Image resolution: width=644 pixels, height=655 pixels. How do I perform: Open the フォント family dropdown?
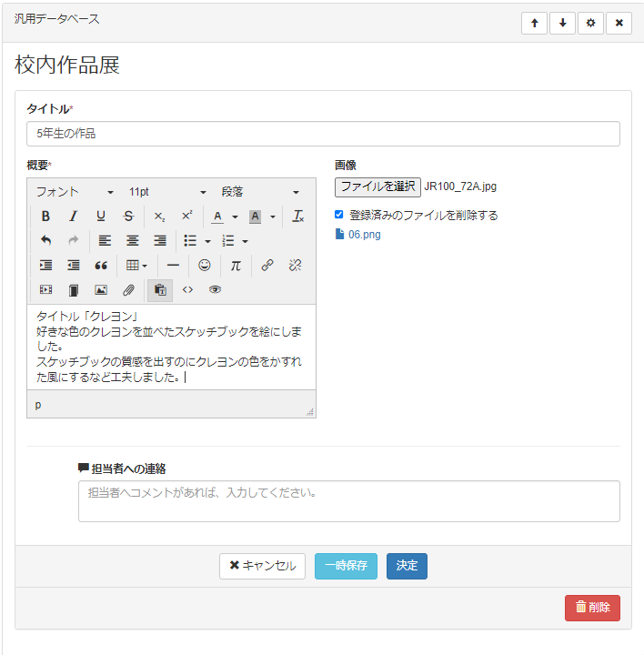click(75, 192)
